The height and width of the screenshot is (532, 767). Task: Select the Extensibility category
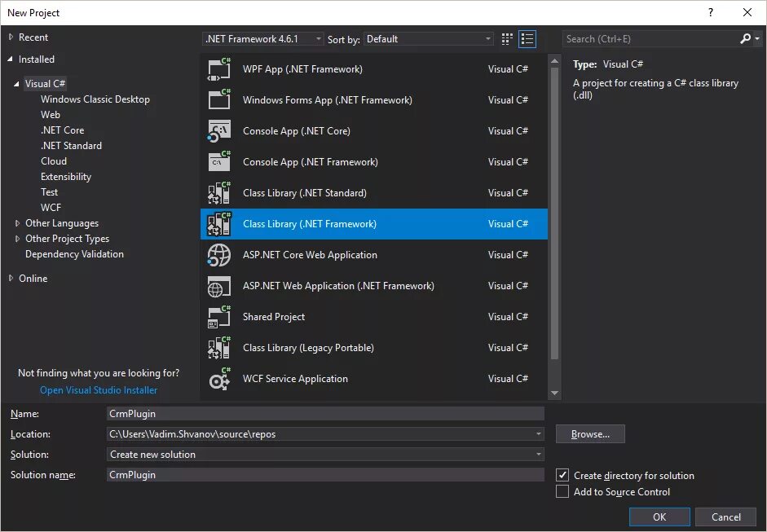pyautogui.click(x=66, y=177)
